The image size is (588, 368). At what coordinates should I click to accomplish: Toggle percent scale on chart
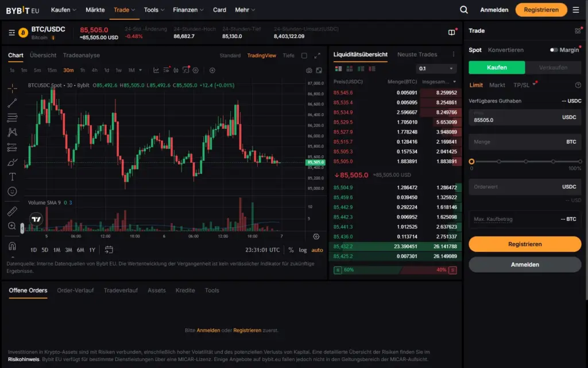click(291, 250)
